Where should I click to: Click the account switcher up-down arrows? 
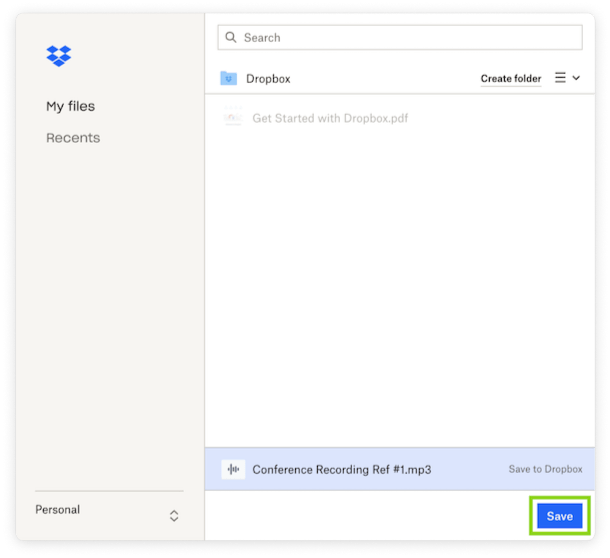point(174,516)
